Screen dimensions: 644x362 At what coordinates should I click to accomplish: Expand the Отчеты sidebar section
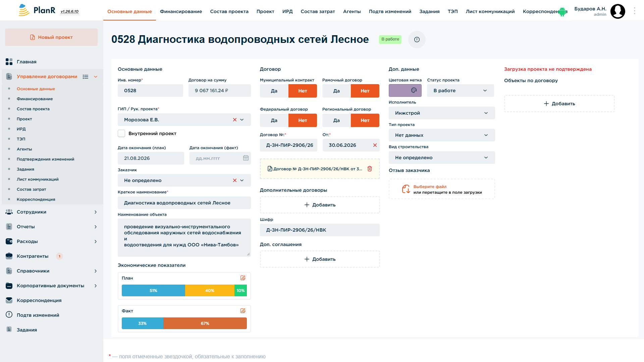pyautogui.click(x=96, y=227)
